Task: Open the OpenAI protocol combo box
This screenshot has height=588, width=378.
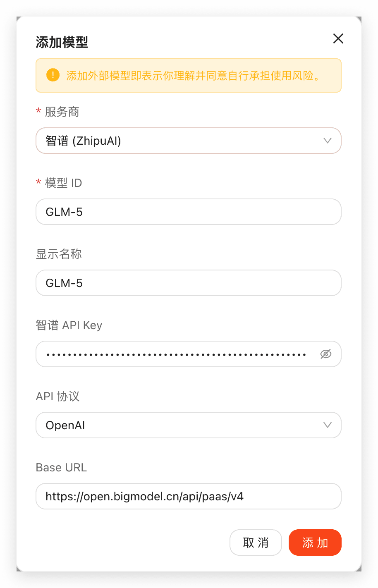Action: 182,425
